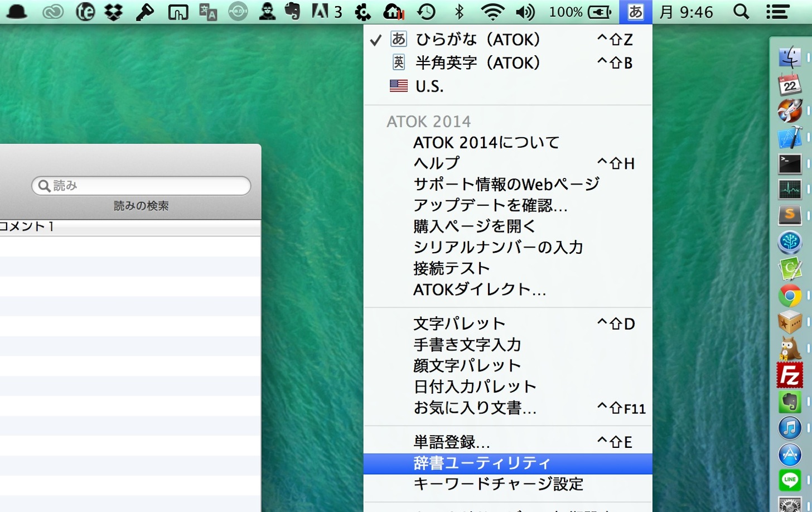Choose 手書き文字入力

(507, 345)
